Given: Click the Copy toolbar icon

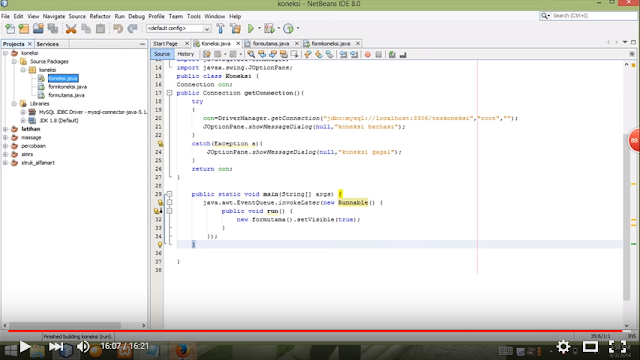Looking at the screenshot, I should [86, 28].
